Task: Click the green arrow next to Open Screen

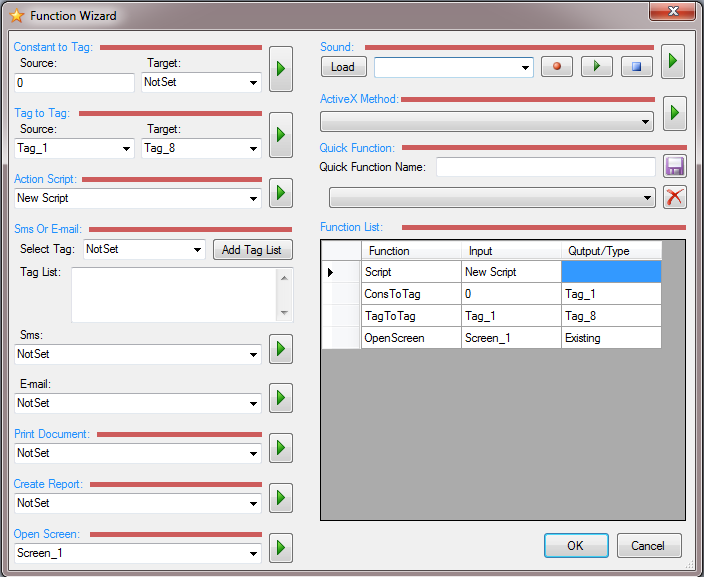Action: (x=281, y=547)
